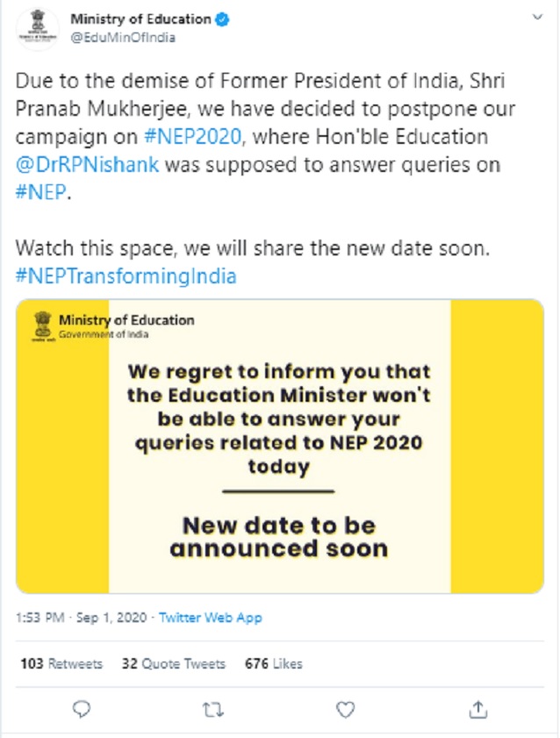Click the reply speech bubble icon
560x738 pixels.
point(82,707)
